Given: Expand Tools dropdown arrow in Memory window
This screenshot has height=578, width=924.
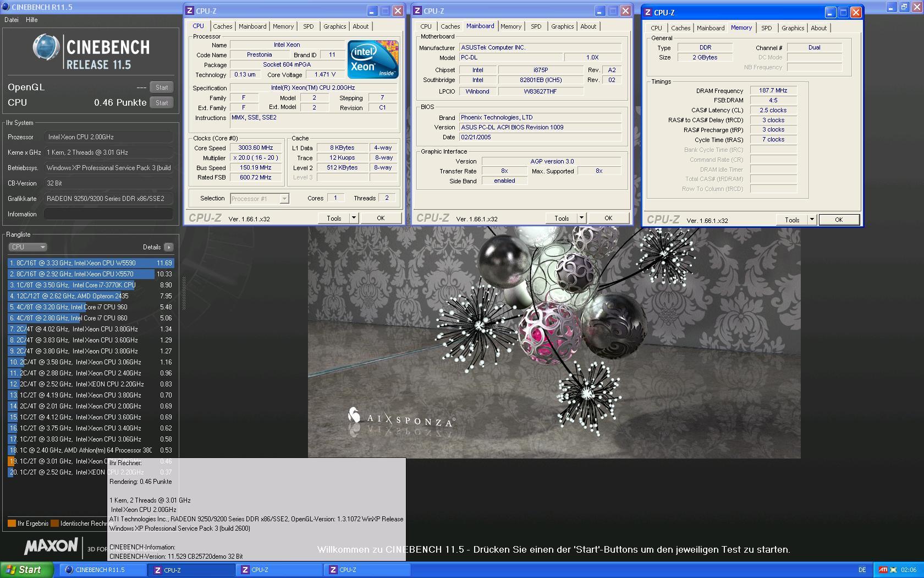Looking at the screenshot, I should [x=812, y=220].
